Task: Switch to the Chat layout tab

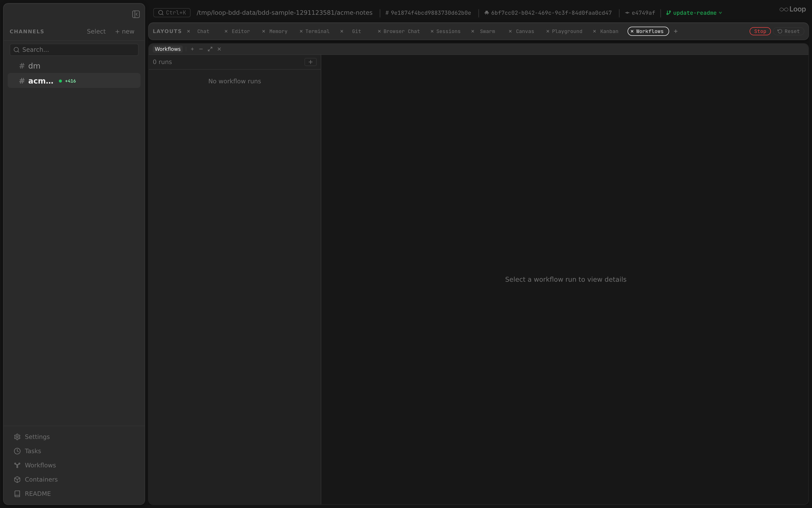Action: coord(203,31)
